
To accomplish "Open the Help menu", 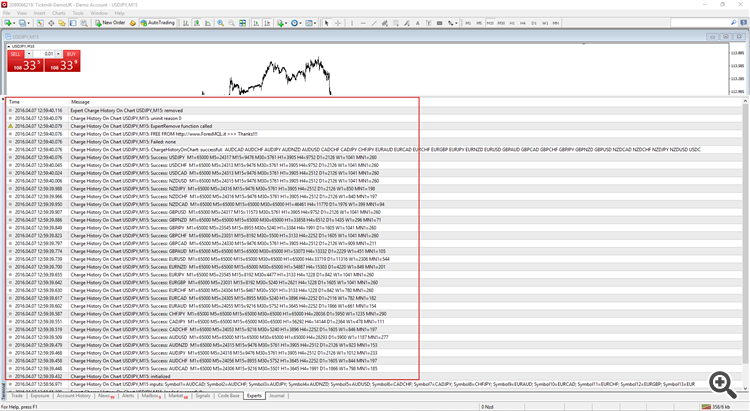I will coord(120,13).
